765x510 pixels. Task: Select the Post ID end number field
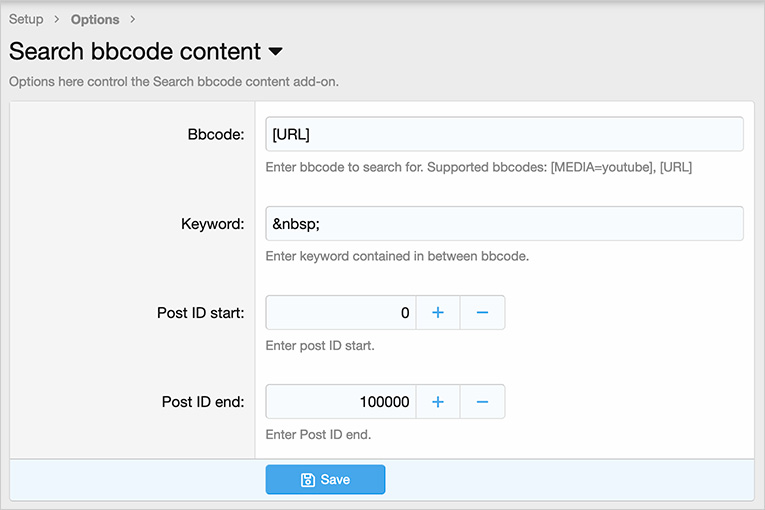(x=340, y=402)
